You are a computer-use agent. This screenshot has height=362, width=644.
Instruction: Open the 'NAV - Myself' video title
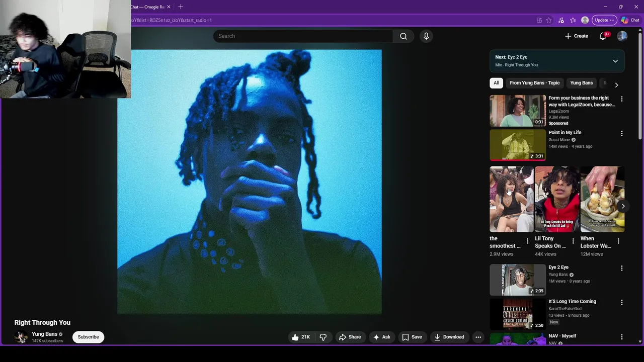click(562, 336)
